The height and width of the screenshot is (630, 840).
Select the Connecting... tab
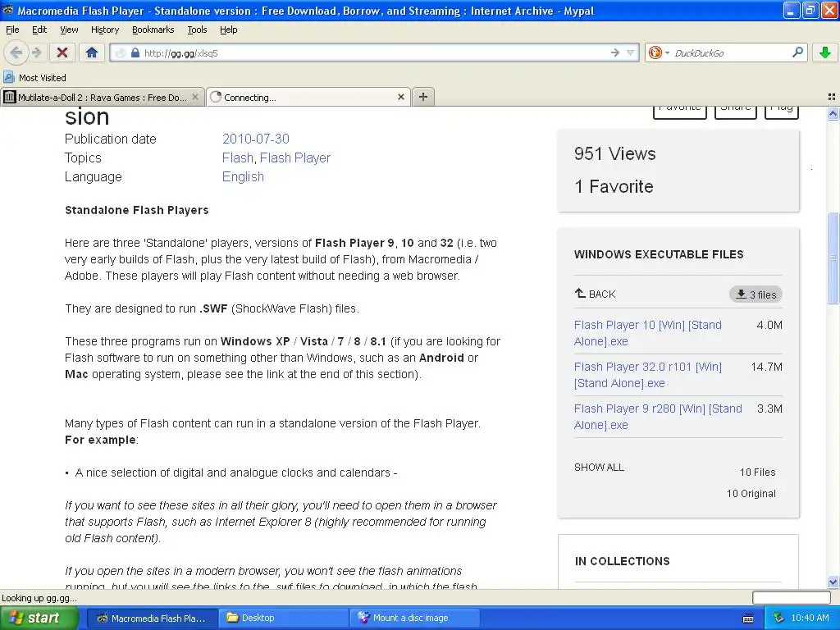pyautogui.click(x=308, y=97)
